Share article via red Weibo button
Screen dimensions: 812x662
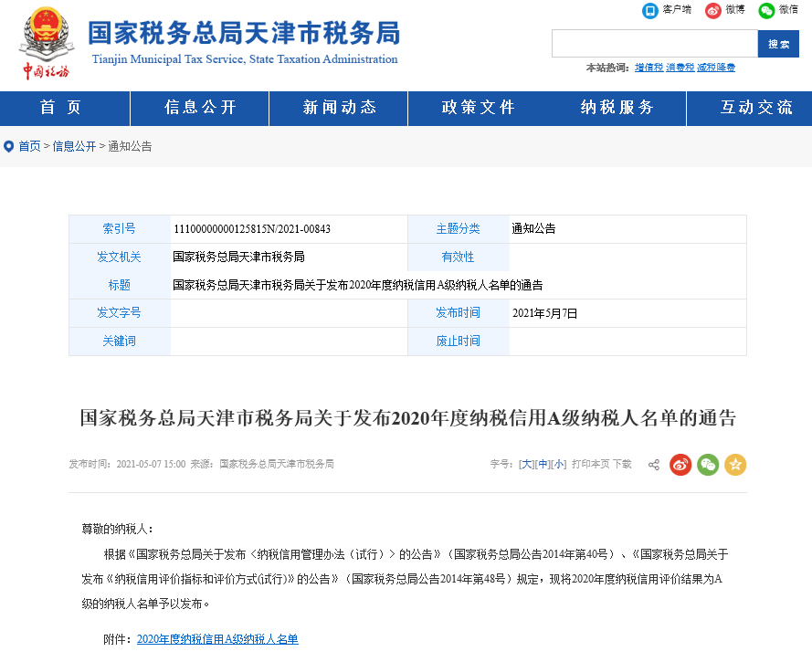point(680,465)
